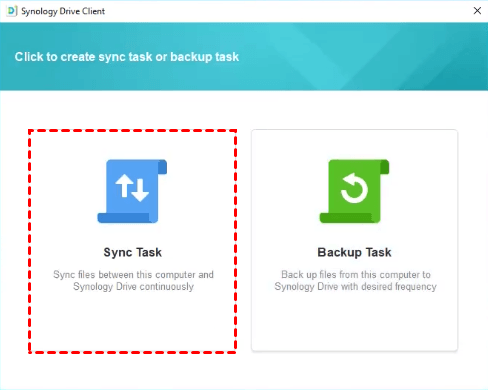This screenshot has height=390, width=488.
Task: Click the 'Back up files from this computer' description
Action: [355, 281]
